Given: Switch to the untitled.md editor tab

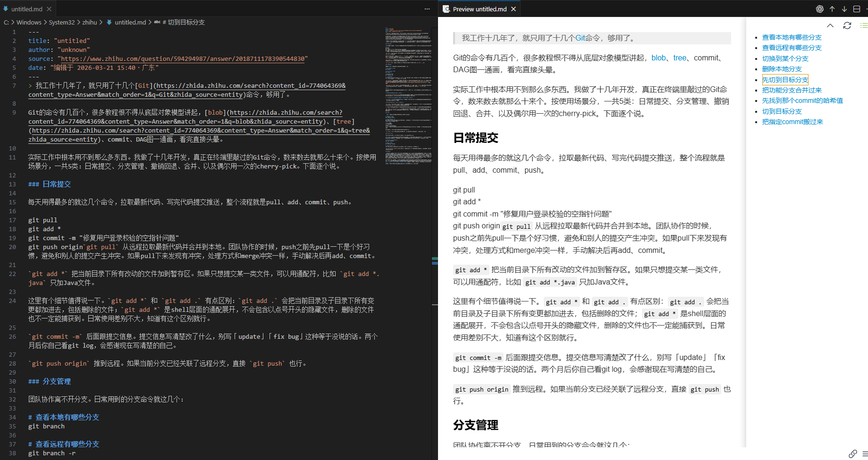Looking at the screenshot, I should point(26,8).
